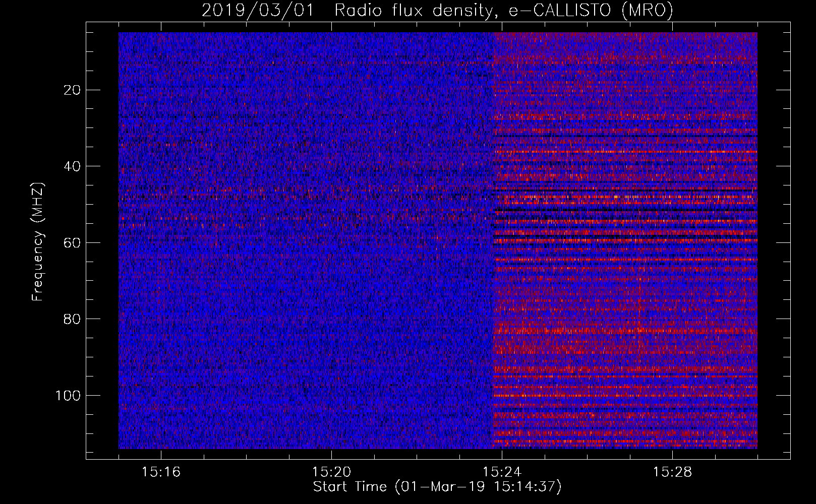Click the 'Frequency (MHZ)' axis label
The width and height of the screenshot is (816, 504).
coord(38,241)
